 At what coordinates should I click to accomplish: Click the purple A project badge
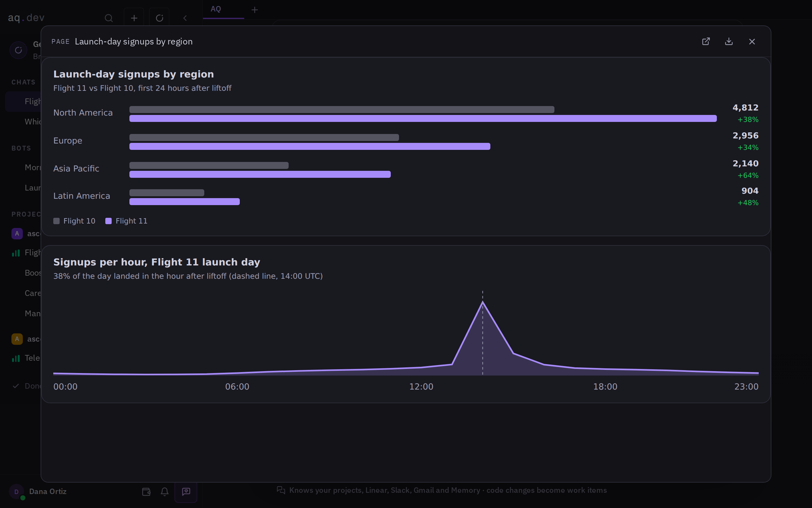[17, 233]
